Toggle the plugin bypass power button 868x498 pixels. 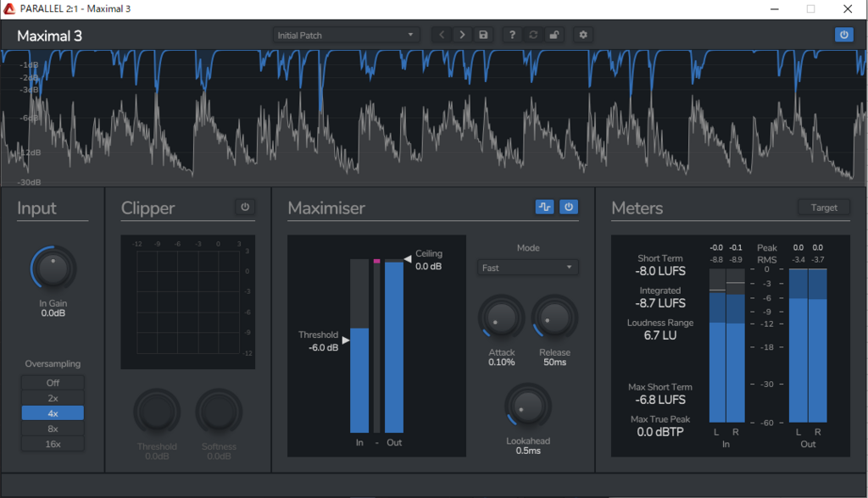pyautogui.click(x=843, y=35)
